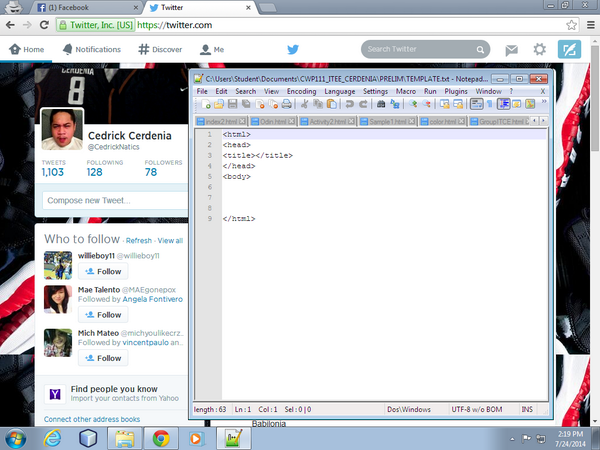
Task: Open Twitter direct messages envelope icon
Action: (511, 50)
